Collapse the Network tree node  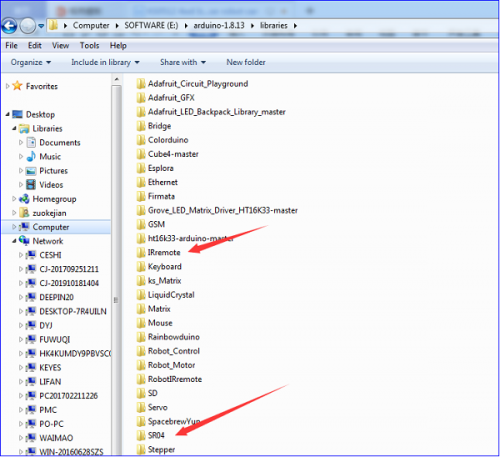14,241
